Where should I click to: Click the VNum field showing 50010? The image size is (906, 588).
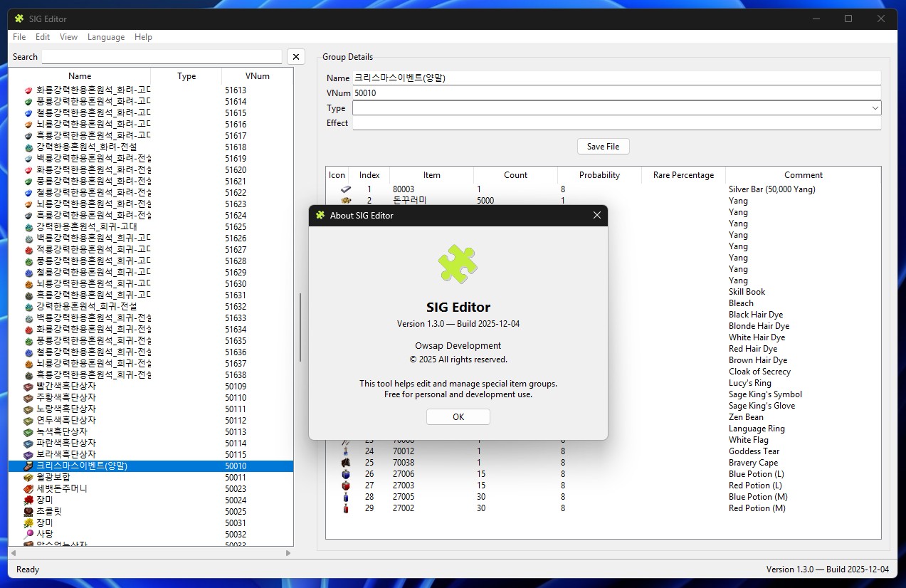(x=617, y=93)
